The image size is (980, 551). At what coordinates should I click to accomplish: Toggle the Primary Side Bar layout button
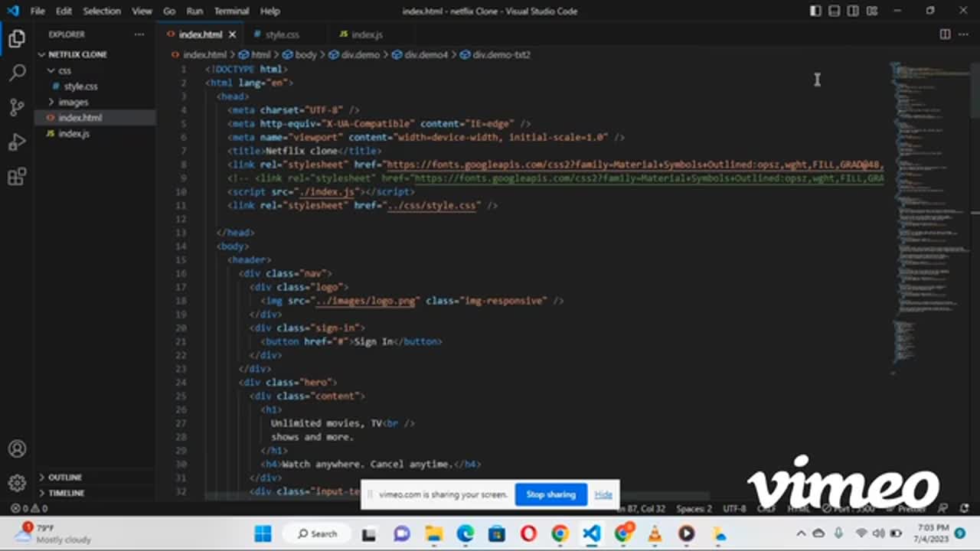point(815,11)
